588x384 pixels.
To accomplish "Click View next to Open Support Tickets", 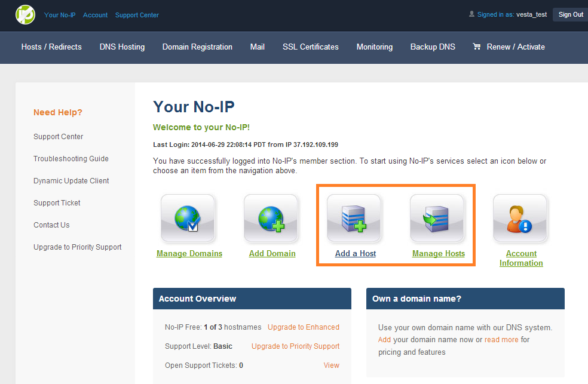I will [332, 365].
